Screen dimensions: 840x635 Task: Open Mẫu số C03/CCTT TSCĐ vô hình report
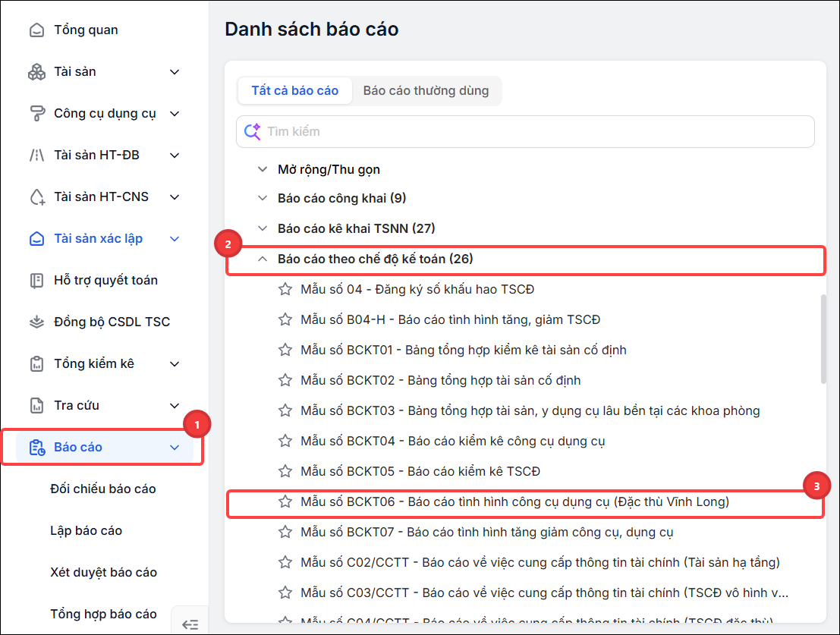(544, 593)
